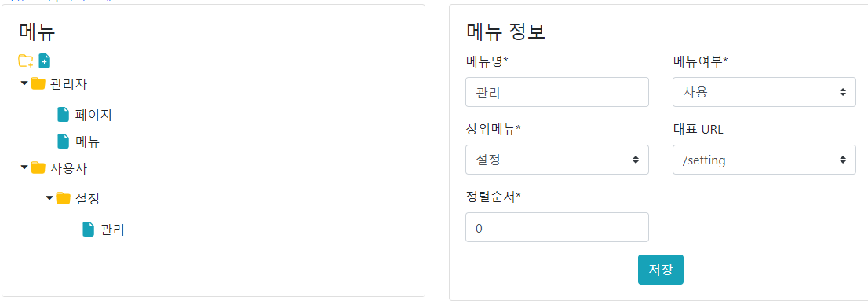The width and height of the screenshot is (868, 305).
Task: Click the yellow add-folder icon
Action: click(25, 61)
